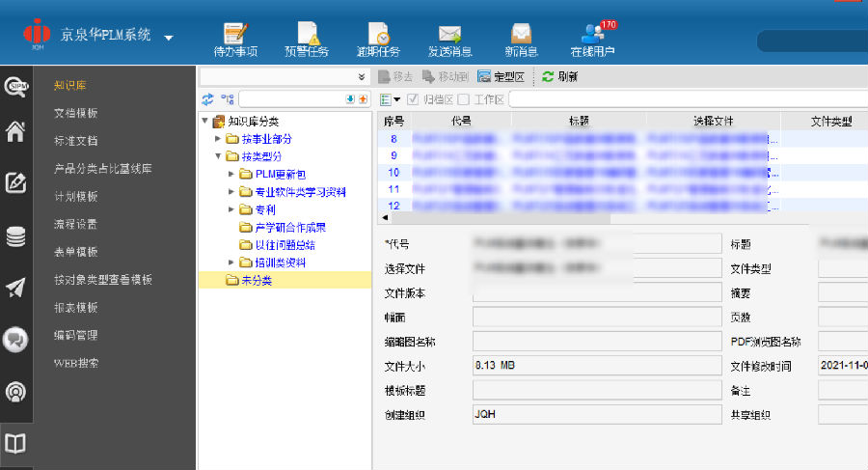Open the book knowledge icon in sidebar
Viewport: 868px width, 470px height.
click(x=15, y=443)
